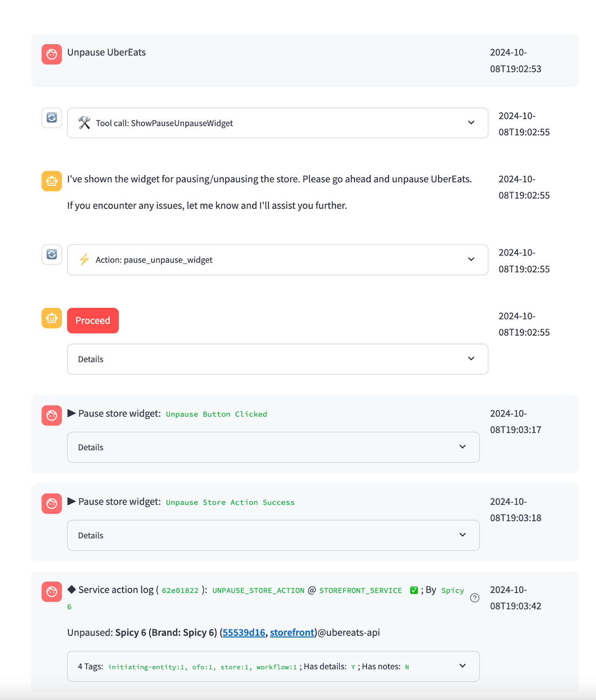The image size is (596, 700).
Task: Click the 62e01822 log ID
Action: tap(180, 591)
